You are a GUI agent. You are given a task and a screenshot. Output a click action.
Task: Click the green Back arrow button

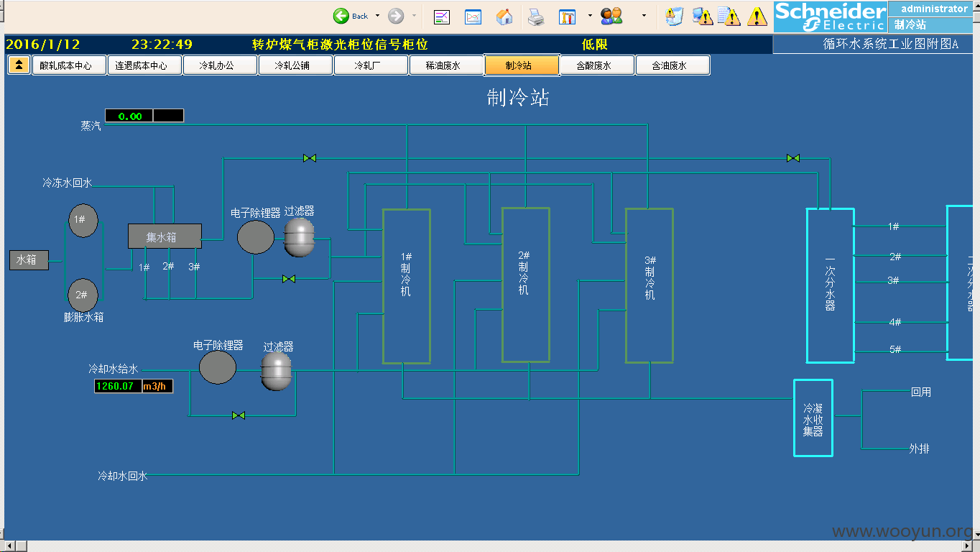341,16
